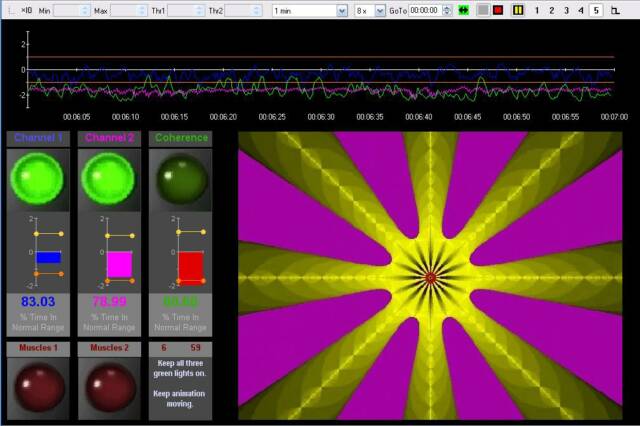This screenshot has width=640, height=426.
Task: Click the 83.03 percent value
Action: pyautogui.click(x=38, y=302)
